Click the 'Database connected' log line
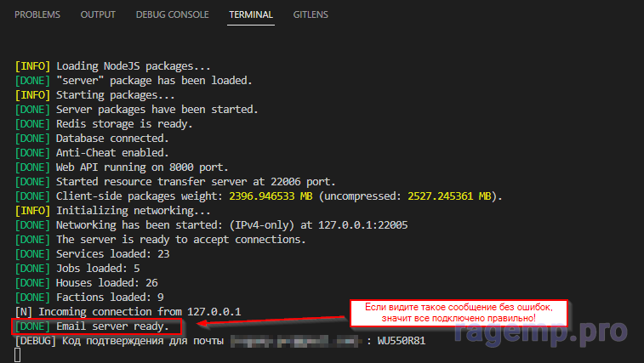Image resolution: width=644 pixels, height=363 pixels. tap(112, 139)
